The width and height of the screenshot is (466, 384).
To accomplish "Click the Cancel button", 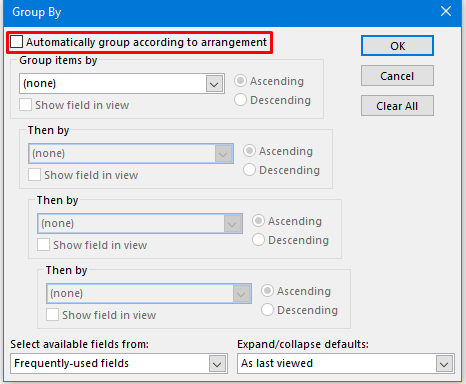I will point(397,76).
